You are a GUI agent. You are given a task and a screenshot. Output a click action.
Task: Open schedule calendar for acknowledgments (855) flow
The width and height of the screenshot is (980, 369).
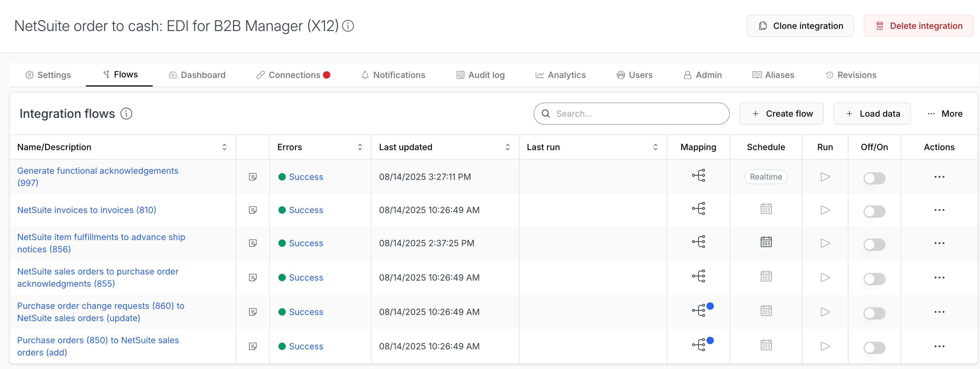766,276
